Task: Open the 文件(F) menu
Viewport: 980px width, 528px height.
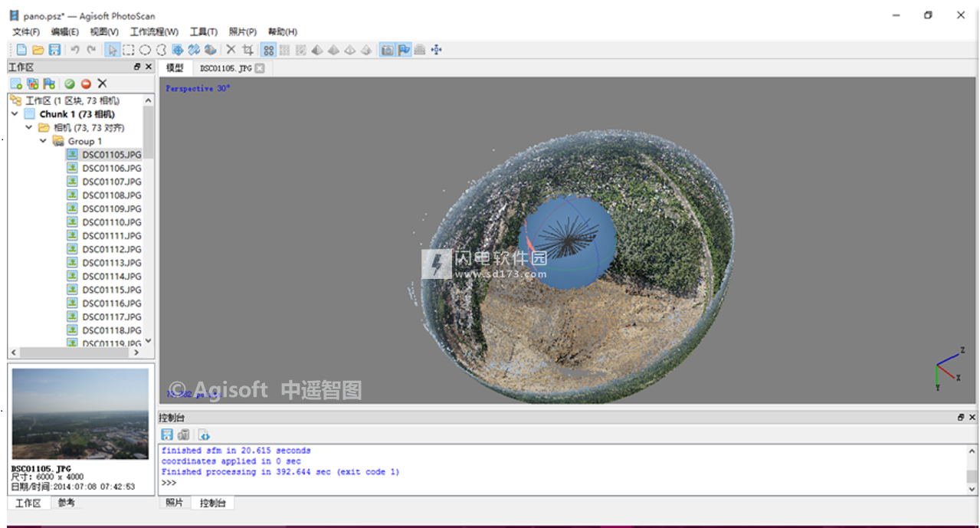Action: [26, 31]
